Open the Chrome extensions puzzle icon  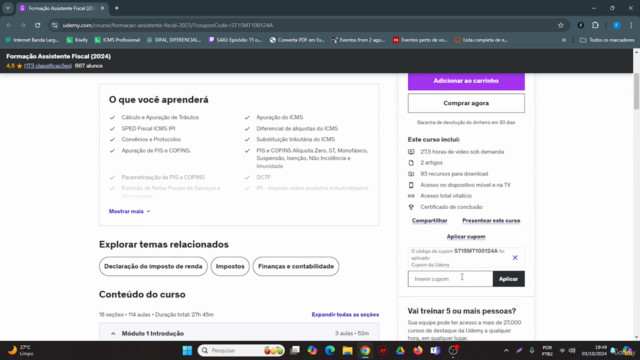(x=596, y=25)
